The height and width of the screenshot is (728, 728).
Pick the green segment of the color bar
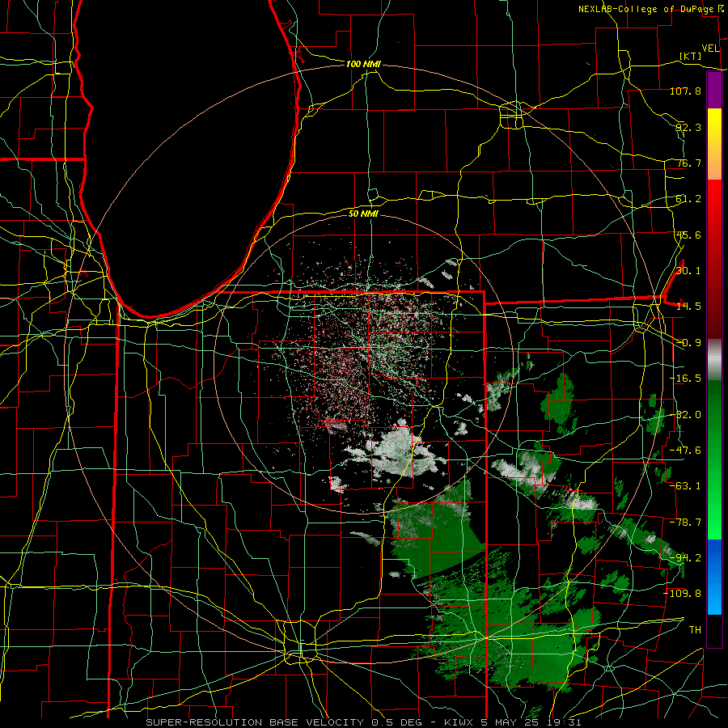pos(714,459)
